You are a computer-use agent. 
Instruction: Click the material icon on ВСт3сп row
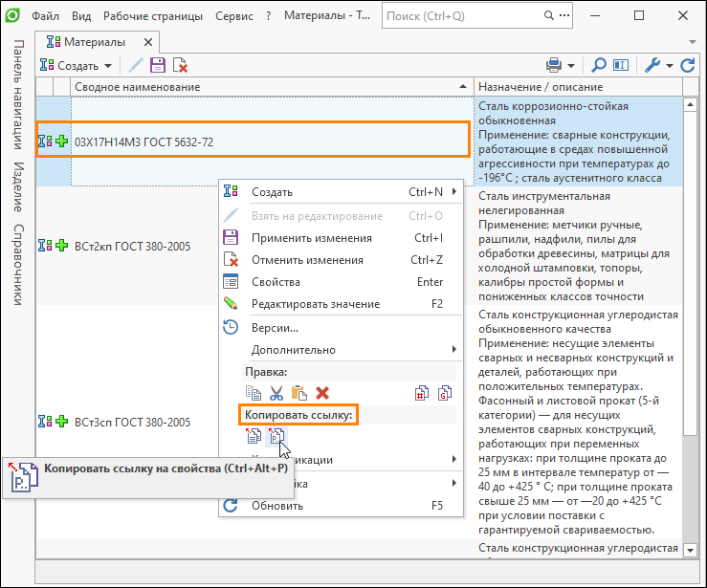45,422
